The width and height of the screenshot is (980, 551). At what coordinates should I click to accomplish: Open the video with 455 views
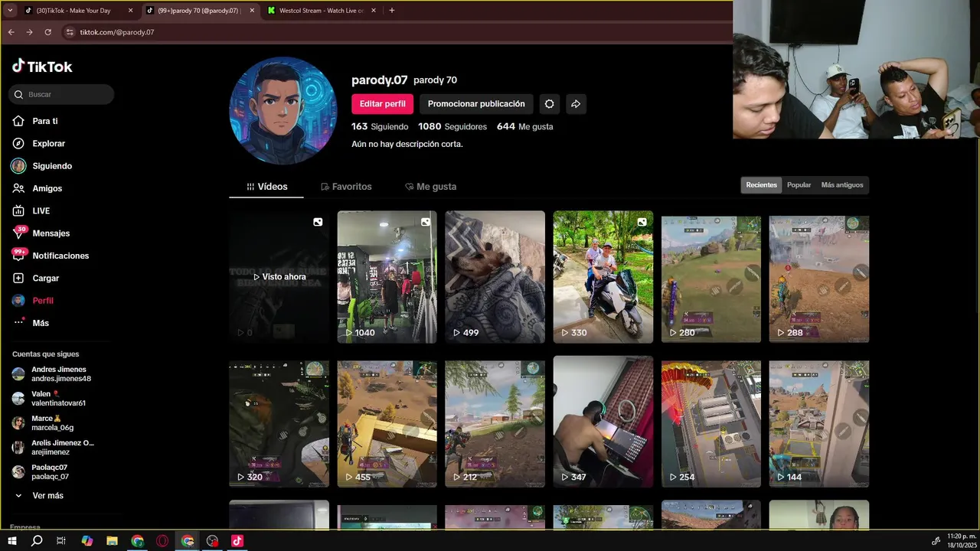[x=387, y=424]
